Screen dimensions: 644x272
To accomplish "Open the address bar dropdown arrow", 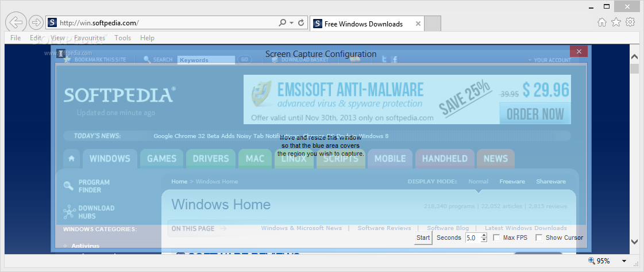I will [292, 23].
